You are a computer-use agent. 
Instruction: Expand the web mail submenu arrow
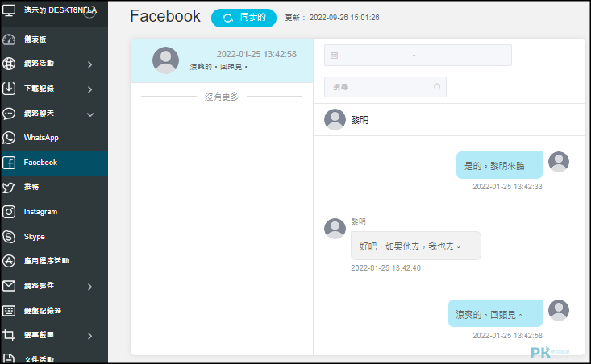coord(89,287)
